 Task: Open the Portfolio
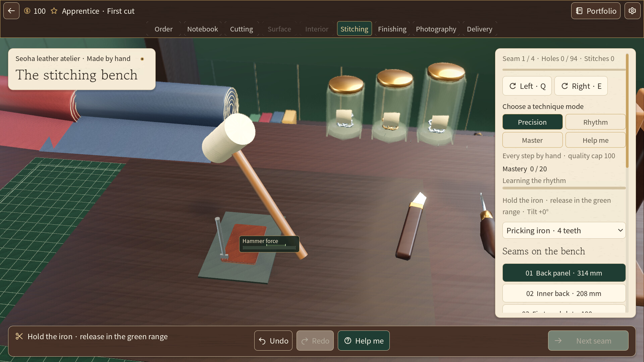pos(596,11)
